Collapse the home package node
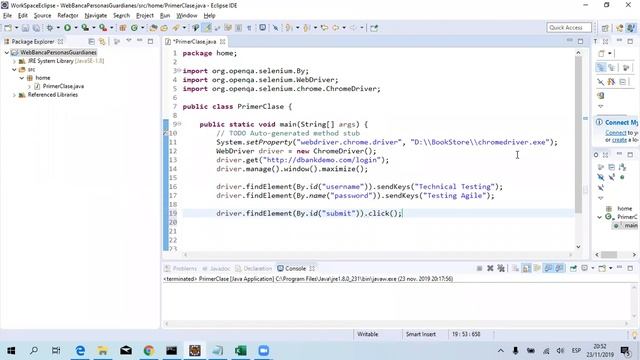 pyautogui.click(x=22, y=78)
